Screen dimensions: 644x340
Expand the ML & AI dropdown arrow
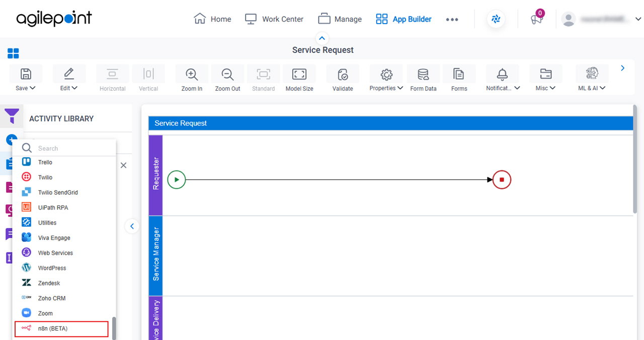click(602, 88)
